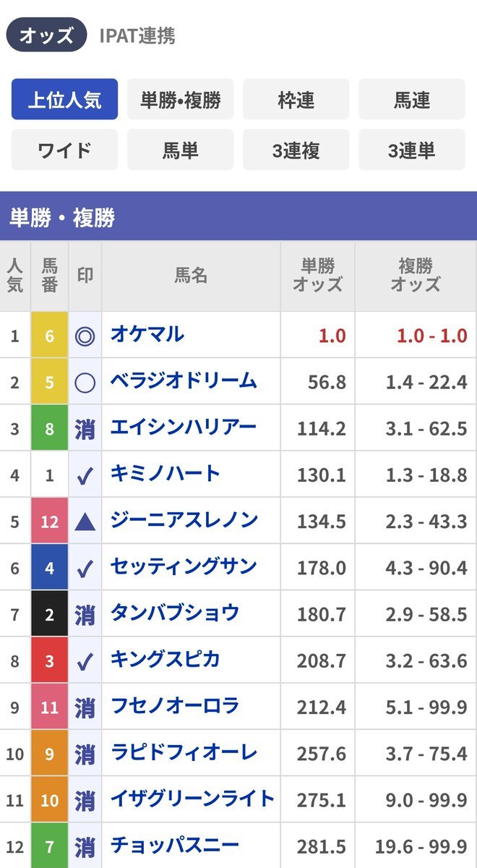The width and height of the screenshot is (477, 868).
Task: Click the check mark for キミノハート
Action: pyautogui.click(x=85, y=475)
